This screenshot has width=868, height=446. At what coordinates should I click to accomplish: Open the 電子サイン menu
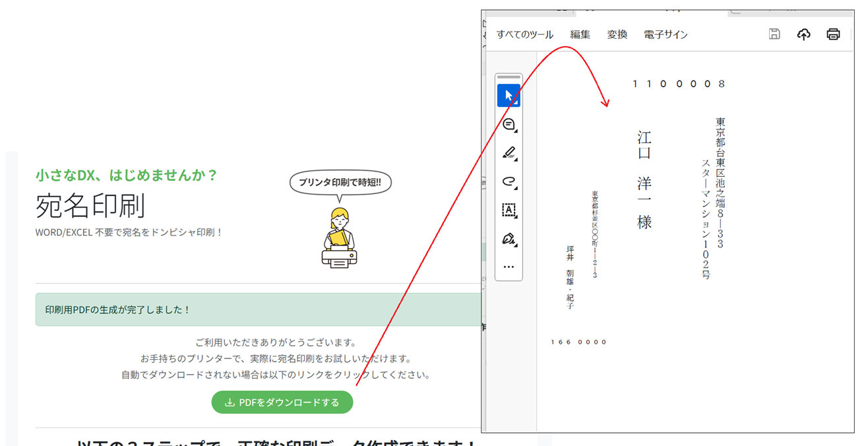pos(666,35)
